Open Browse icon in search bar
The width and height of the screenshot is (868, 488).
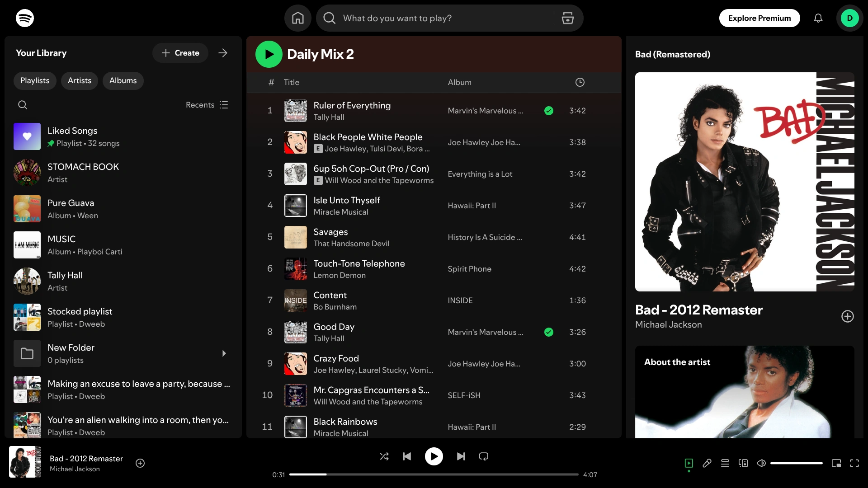[567, 18]
